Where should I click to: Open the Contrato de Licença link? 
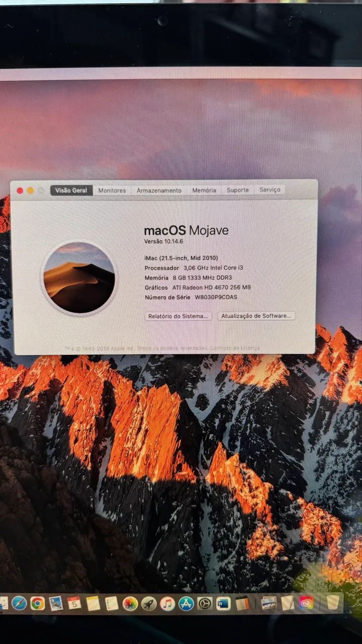[x=235, y=348]
